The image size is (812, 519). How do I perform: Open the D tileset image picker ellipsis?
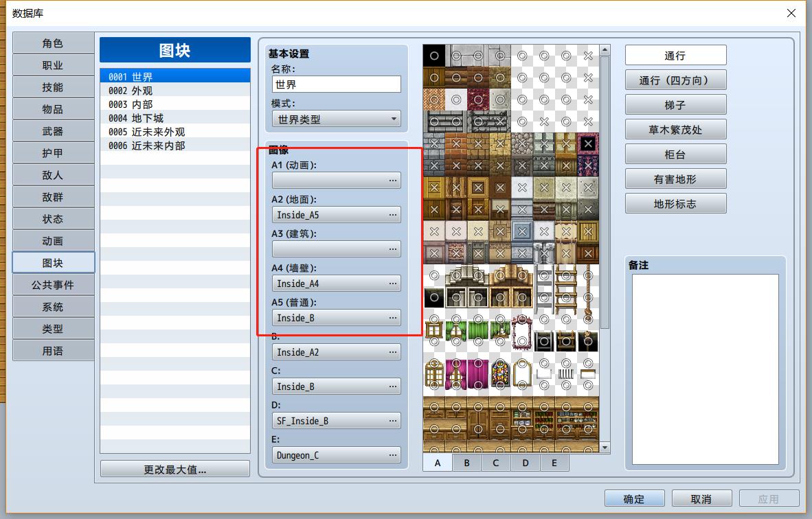coord(392,421)
